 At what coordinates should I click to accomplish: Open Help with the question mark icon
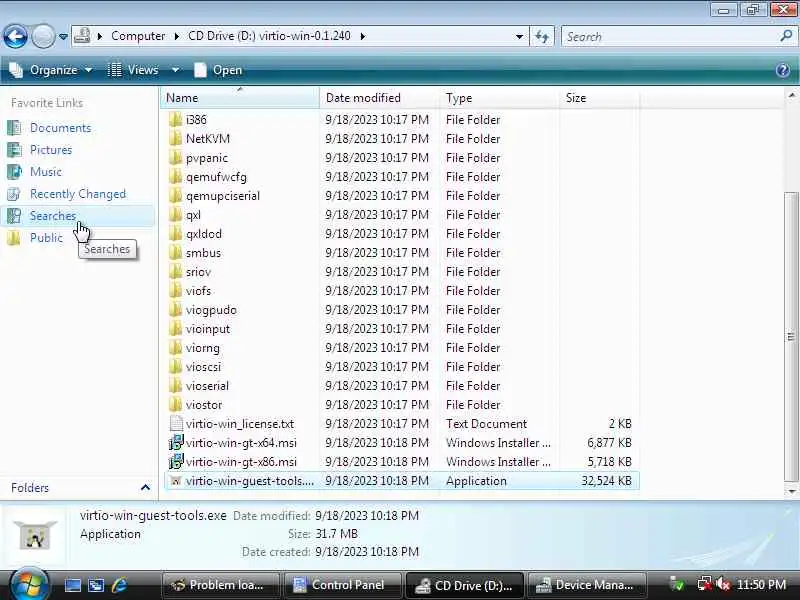783,70
